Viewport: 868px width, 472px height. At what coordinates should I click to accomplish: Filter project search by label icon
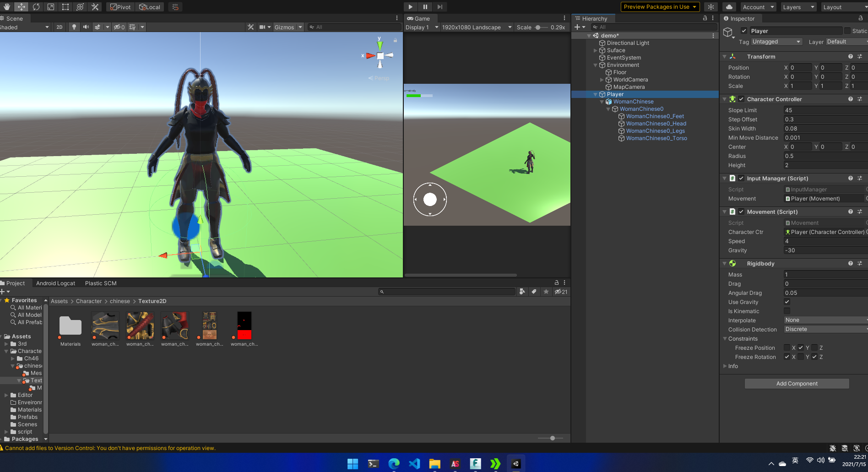534,292
